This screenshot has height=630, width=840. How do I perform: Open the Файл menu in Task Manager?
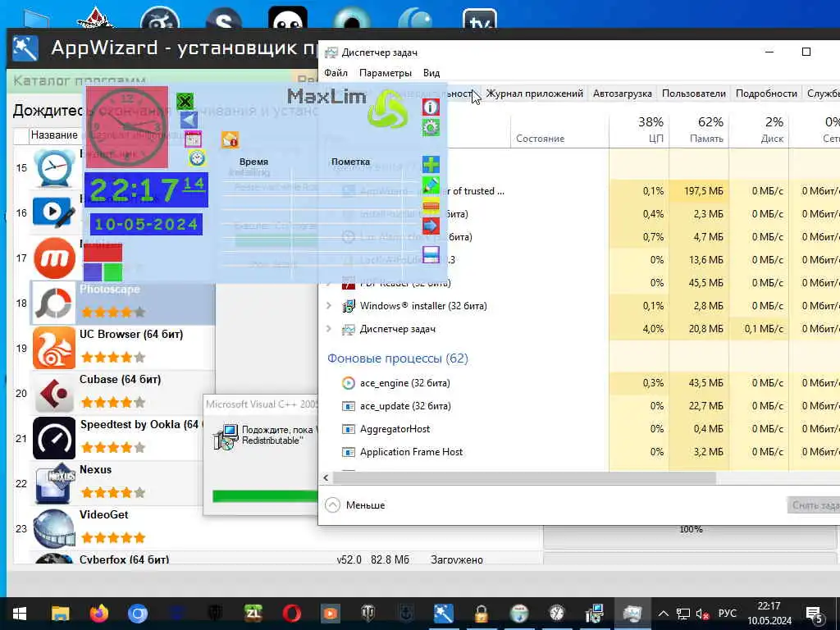coord(336,73)
